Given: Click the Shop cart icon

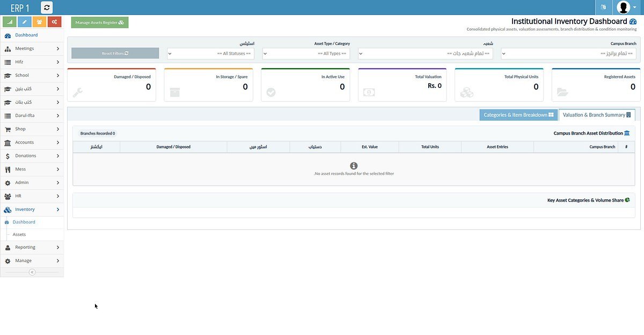Looking at the screenshot, I should [8, 129].
